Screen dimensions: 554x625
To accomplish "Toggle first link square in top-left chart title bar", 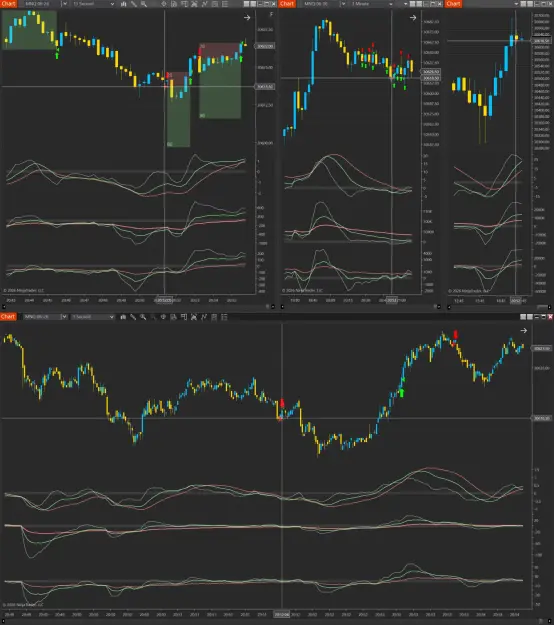I will coord(246,4).
